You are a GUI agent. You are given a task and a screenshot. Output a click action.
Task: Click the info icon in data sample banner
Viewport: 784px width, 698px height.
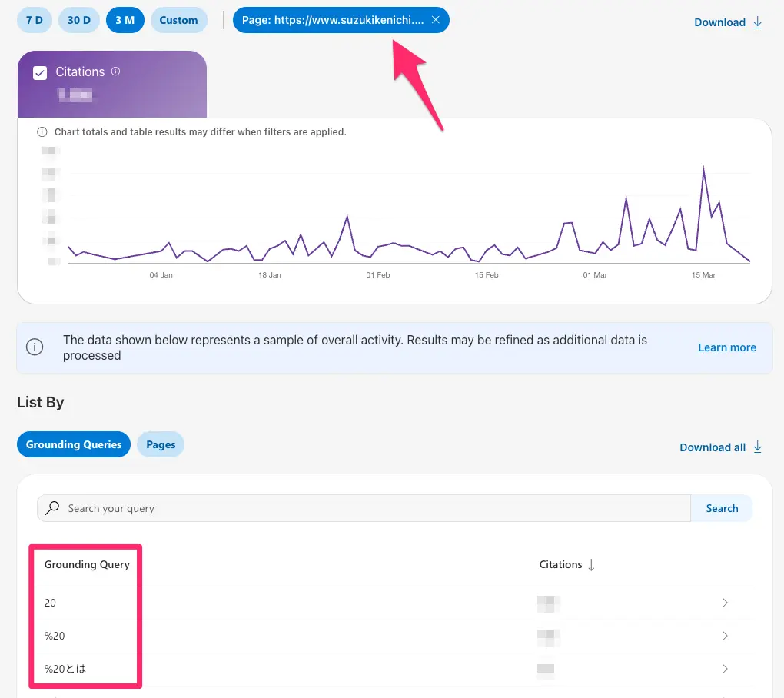click(35, 347)
